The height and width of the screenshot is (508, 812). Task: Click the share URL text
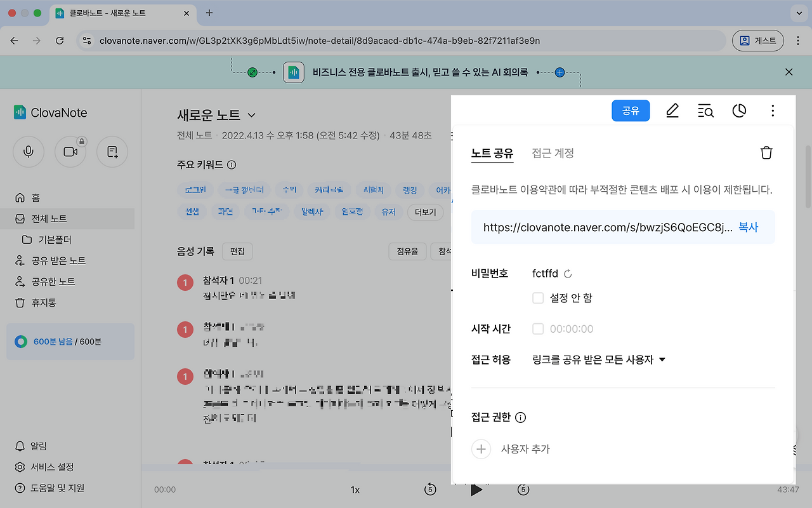tap(608, 227)
